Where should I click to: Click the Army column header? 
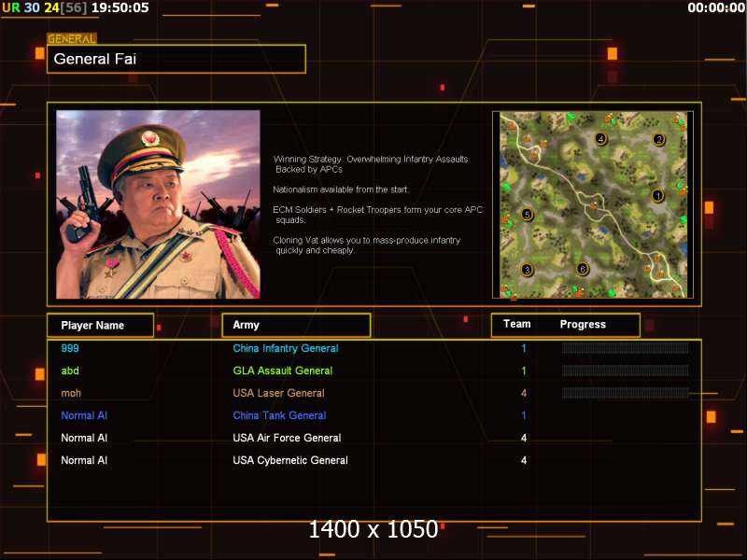(x=296, y=325)
